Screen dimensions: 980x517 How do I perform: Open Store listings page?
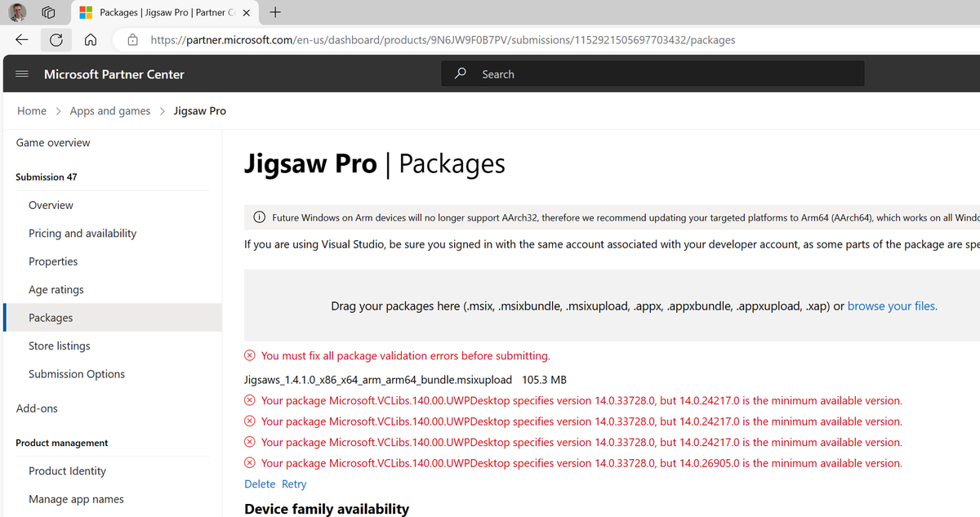[60, 346]
